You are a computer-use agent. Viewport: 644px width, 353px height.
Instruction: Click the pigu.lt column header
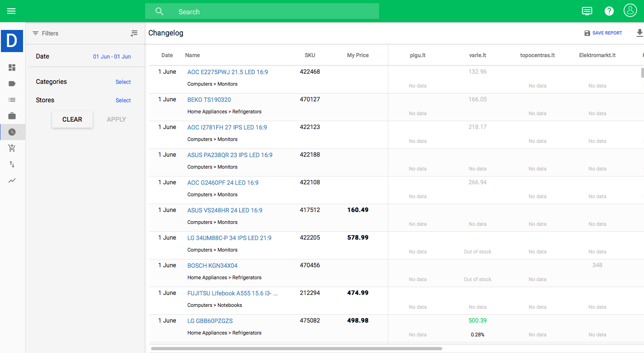[418, 55]
